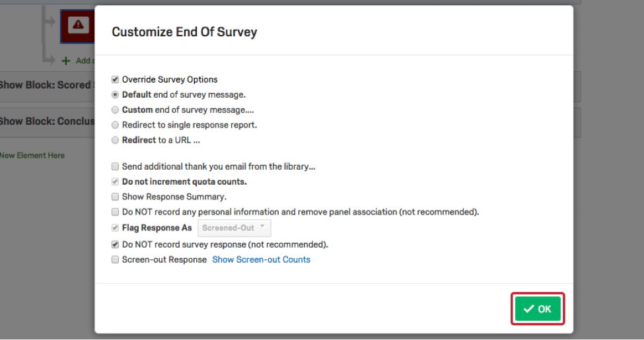Enable the Screen-out Response checkbox

pos(116,260)
